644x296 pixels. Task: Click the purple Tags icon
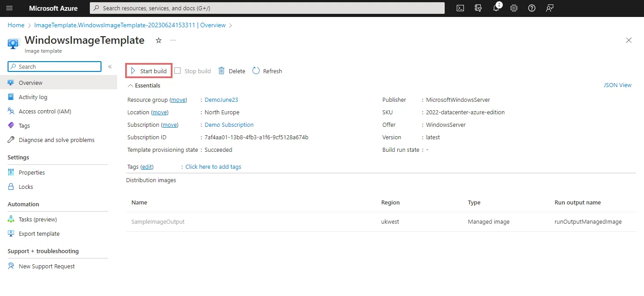(11, 125)
